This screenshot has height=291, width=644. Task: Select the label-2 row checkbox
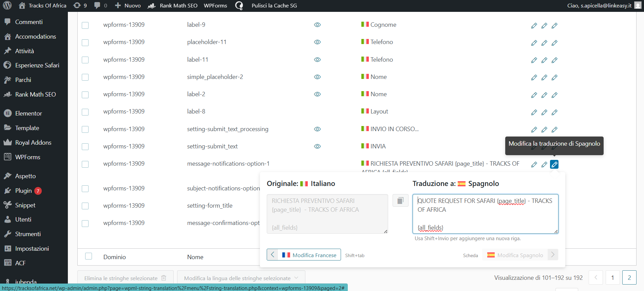point(85,95)
